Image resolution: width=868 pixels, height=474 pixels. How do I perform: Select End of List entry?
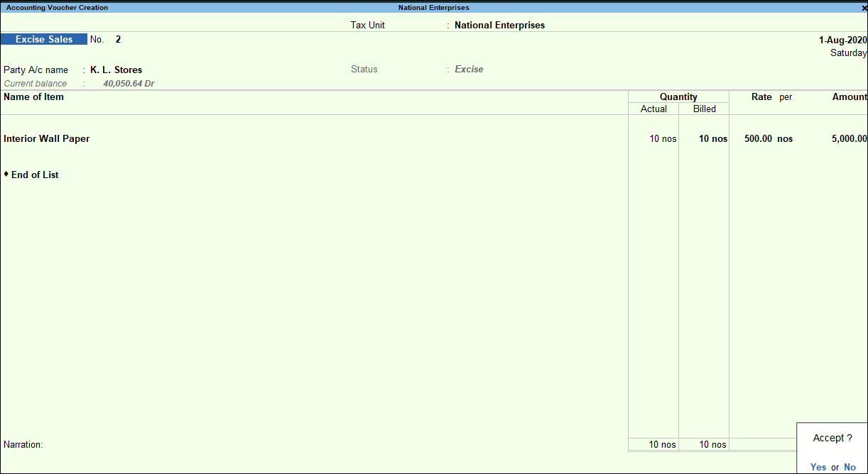point(34,175)
